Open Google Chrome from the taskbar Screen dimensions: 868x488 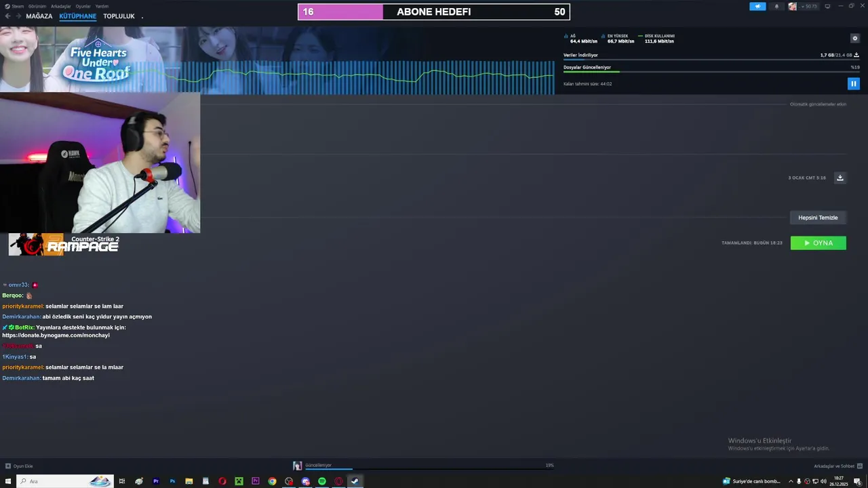[x=272, y=481]
